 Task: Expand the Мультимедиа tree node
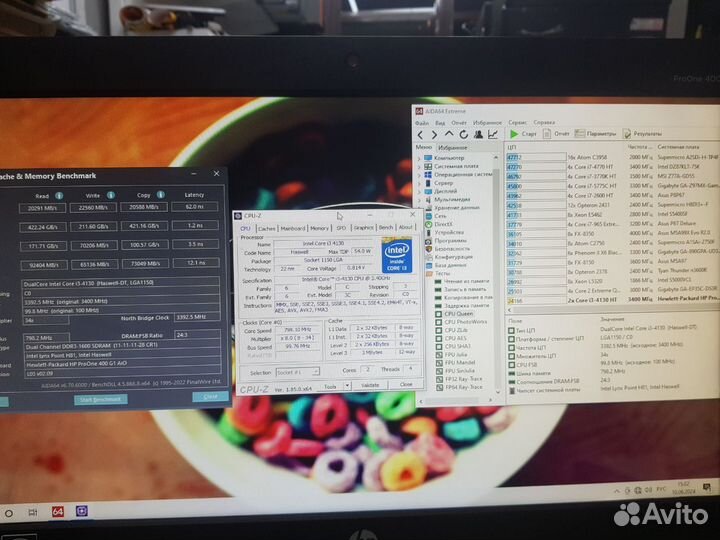(419, 199)
